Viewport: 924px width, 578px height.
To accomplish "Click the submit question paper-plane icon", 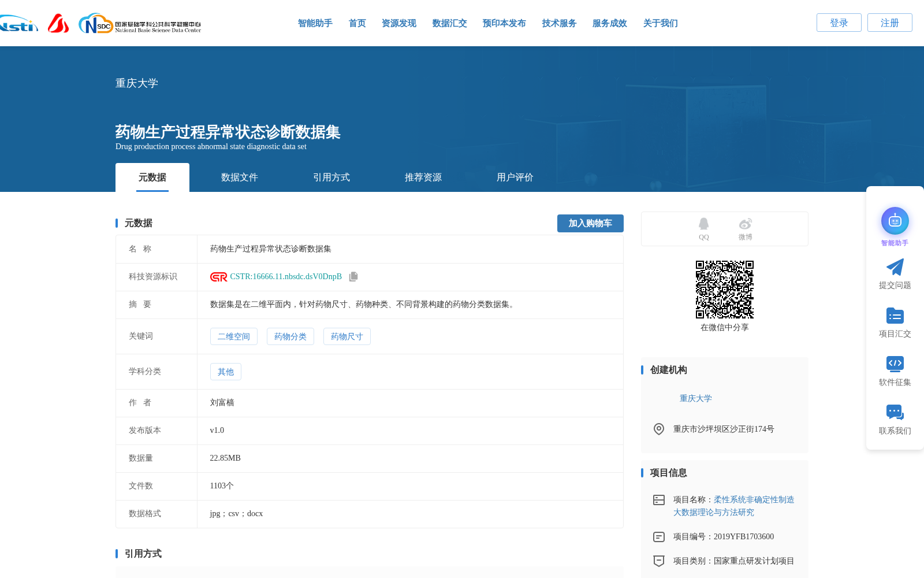I will [895, 267].
